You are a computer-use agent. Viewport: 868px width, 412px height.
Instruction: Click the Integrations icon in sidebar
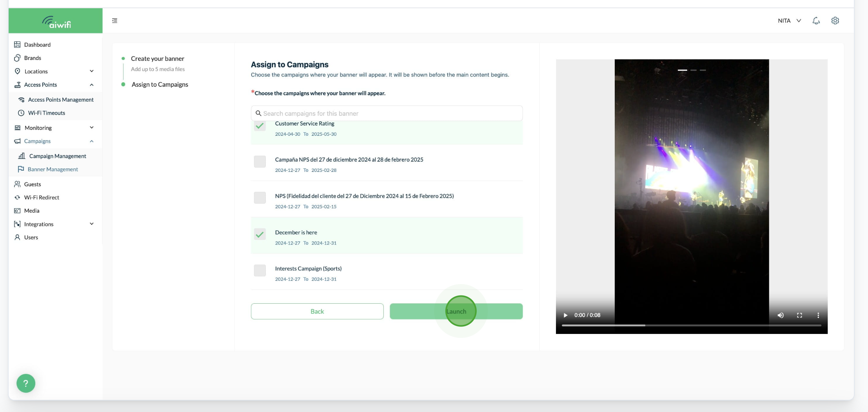[17, 224]
